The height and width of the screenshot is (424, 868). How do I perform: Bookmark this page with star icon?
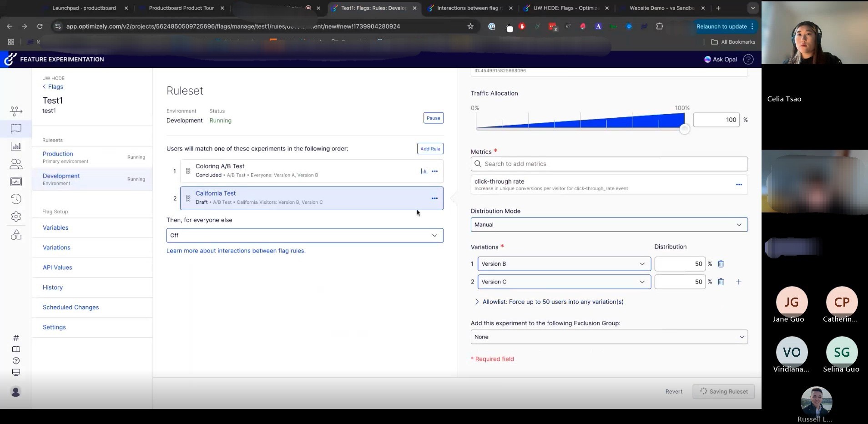[x=470, y=26]
